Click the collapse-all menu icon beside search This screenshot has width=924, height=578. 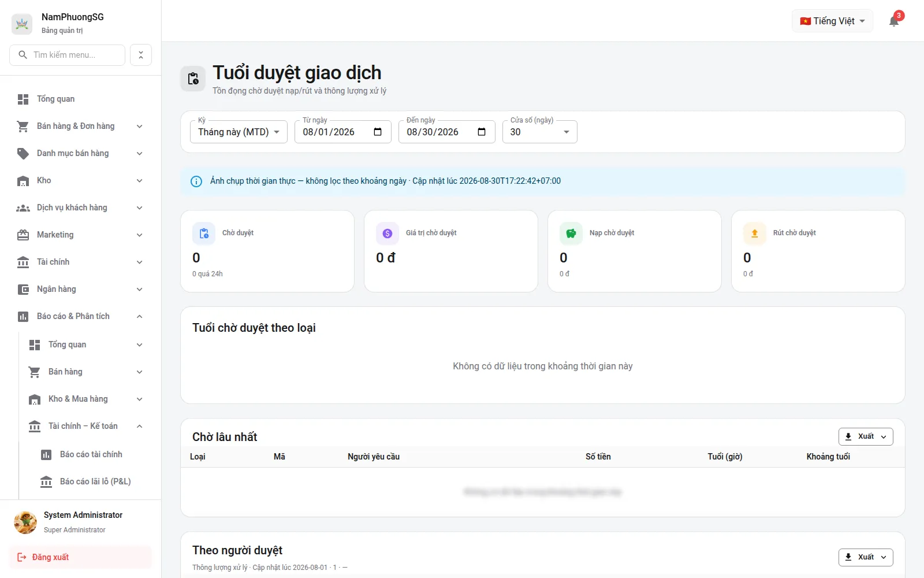pos(141,55)
